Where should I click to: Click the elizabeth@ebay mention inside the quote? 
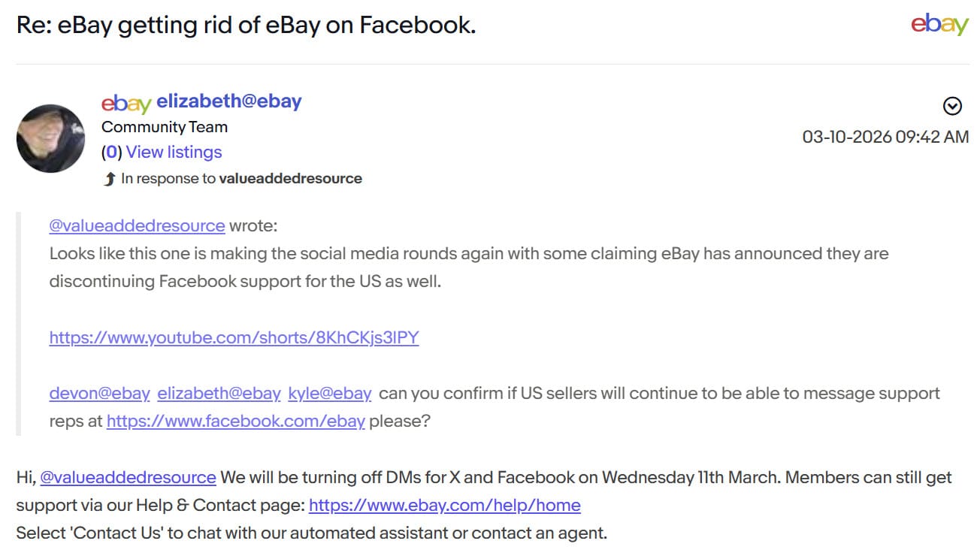[219, 393]
